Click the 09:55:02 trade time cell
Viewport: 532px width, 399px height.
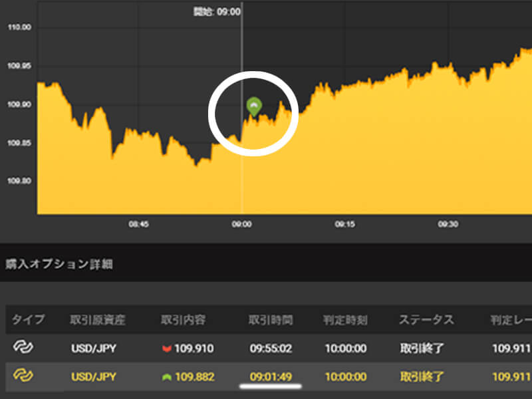tap(271, 348)
